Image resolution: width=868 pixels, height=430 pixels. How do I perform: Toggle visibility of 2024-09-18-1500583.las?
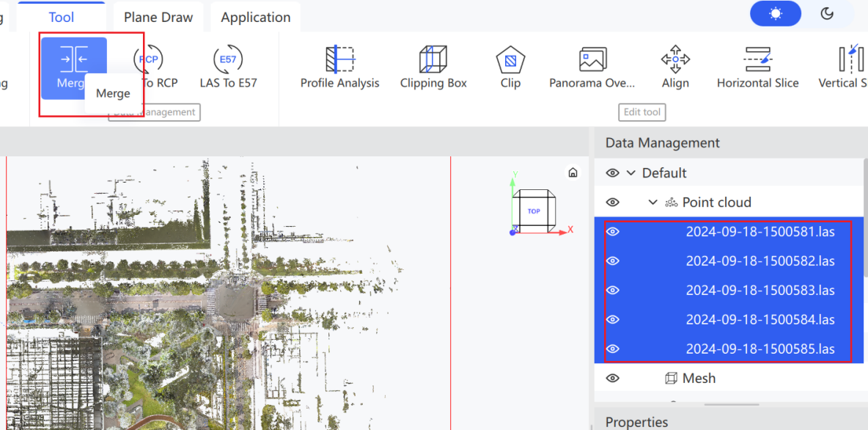(612, 291)
